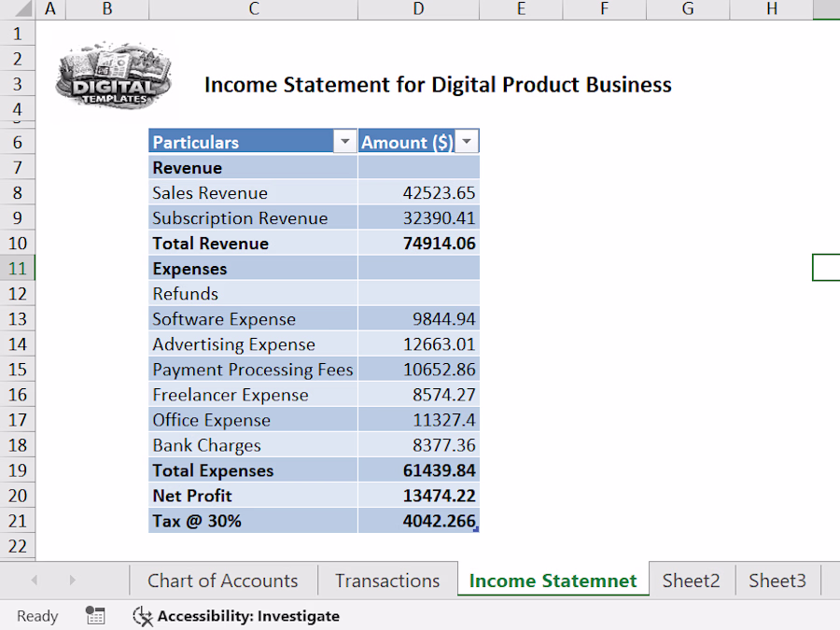This screenshot has width=840, height=630.
Task: Switch to the Transactions sheet tab
Action: pos(387,581)
